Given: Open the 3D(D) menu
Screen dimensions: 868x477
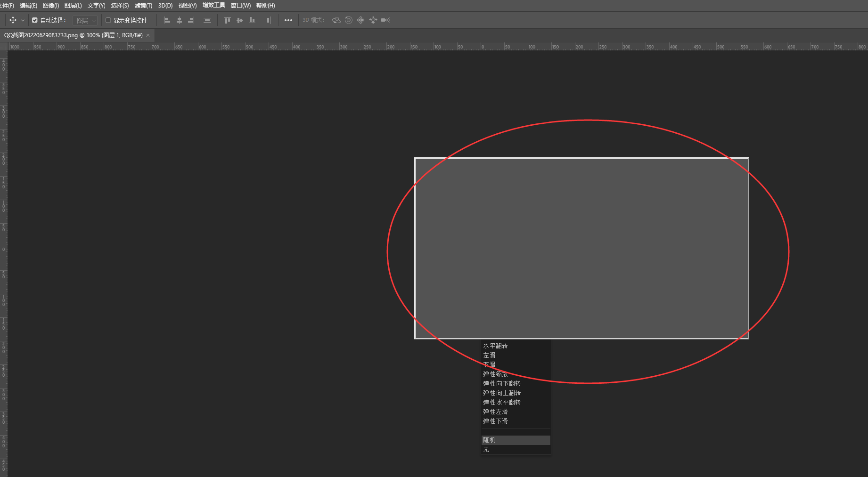Looking at the screenshot, I should (x=165, y=6).
